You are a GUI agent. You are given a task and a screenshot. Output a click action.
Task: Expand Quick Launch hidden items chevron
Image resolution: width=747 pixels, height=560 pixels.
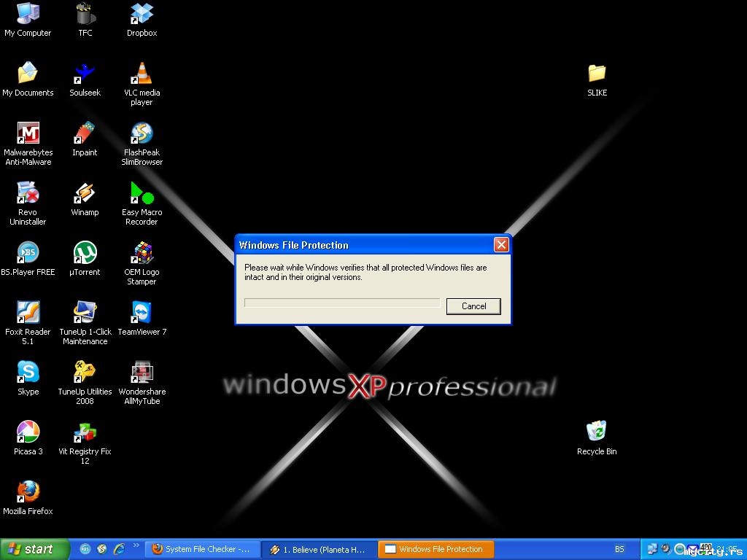pyautogui.click(x=136, y=545)
